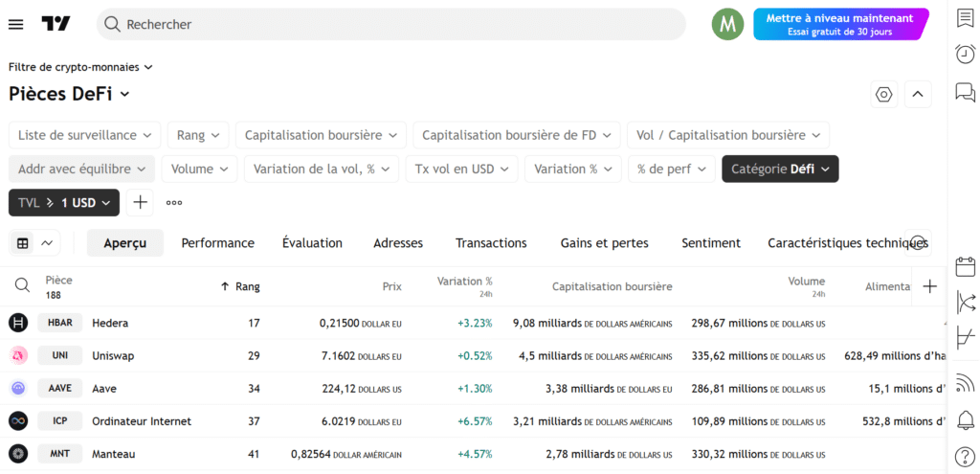Expand the view type chevron next to table icon
The image size is (980, 474).
tap(47, 243)
